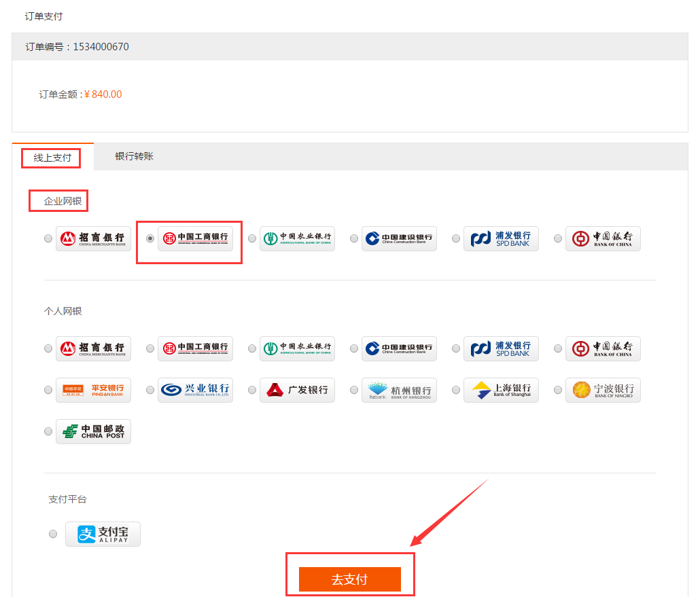
Task: Select Alipay radio button under 支付平台
Action: [53, 534]
